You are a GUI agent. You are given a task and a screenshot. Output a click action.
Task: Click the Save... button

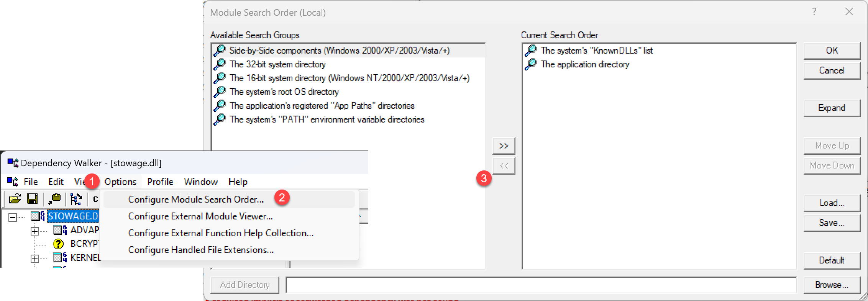832,223
